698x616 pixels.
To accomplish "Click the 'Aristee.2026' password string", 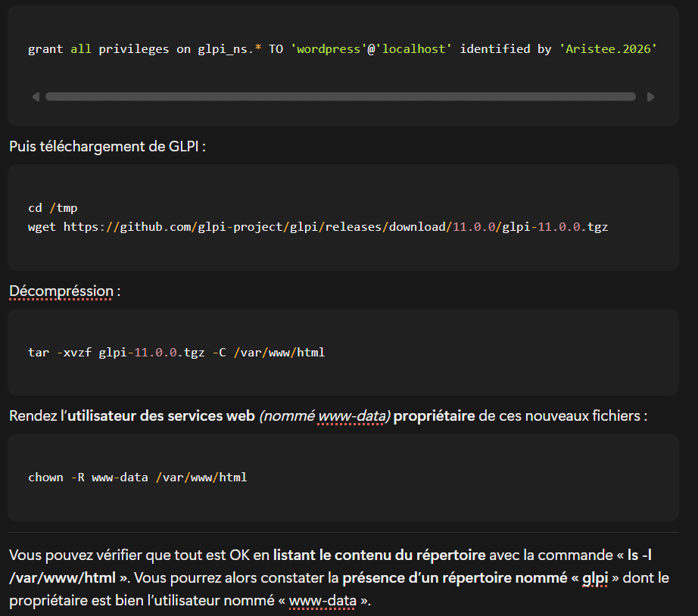I will coord(607,49).
